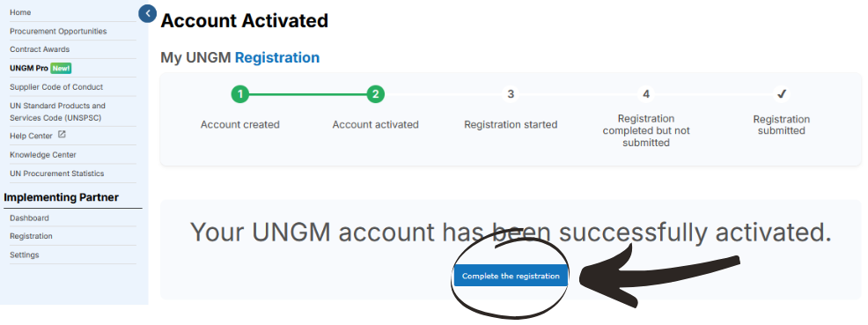Image resolution: width=868 pixels, height=325 pixels.
Task: Open UN Standard Products and Services Code
Action: tap(57, 111)
